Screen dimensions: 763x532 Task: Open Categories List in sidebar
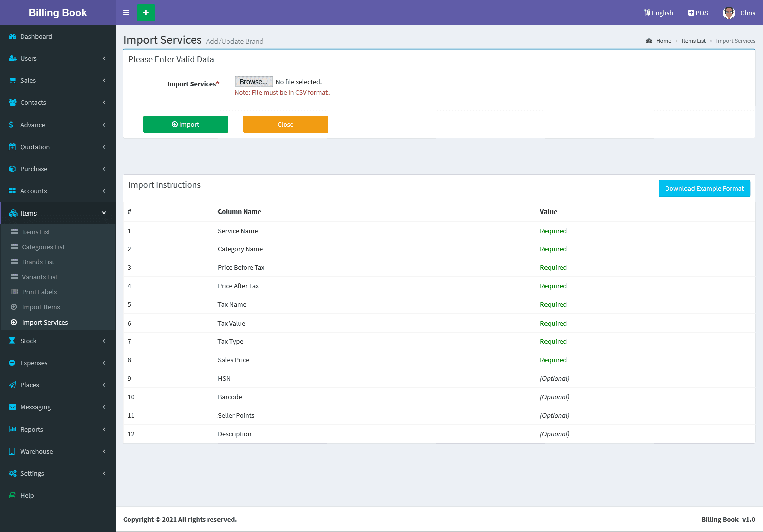(x=43, y=247)
